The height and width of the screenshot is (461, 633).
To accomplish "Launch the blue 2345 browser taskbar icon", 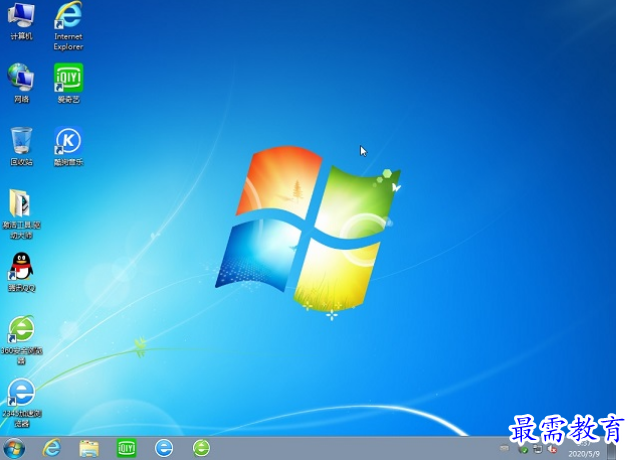I will (x=164, y=448).
